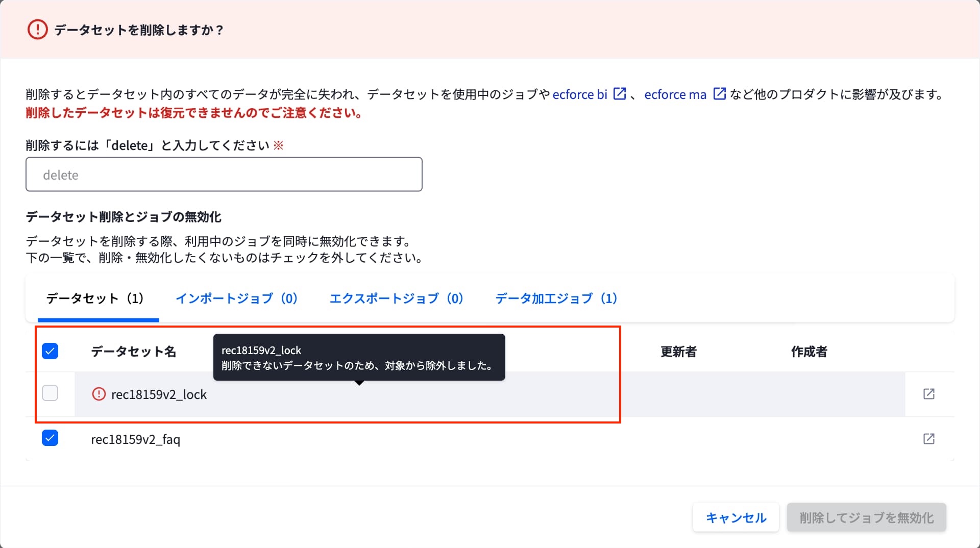This screenshot has height=548, width=980.
Task: Click external-link icon next to ecforce bi
Action: (619, 94)
